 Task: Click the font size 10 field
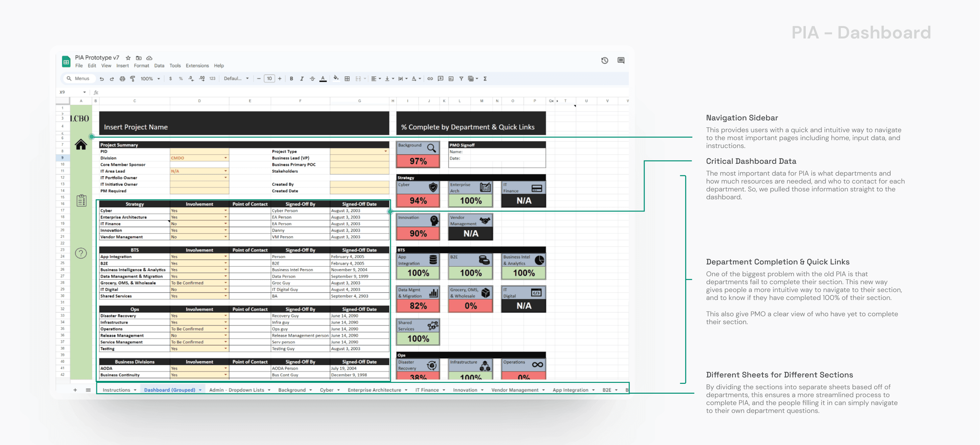pyautogui.click(x=269, y=79)
